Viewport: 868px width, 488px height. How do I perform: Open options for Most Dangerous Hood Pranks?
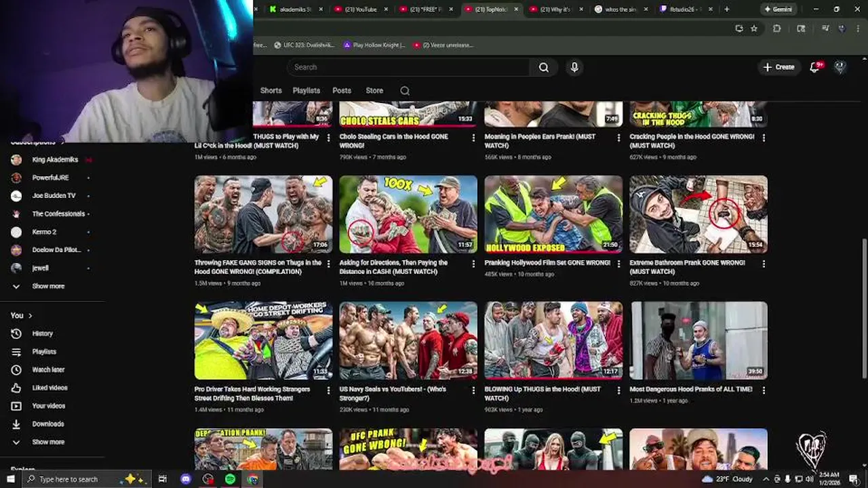(x=764, y=390)
